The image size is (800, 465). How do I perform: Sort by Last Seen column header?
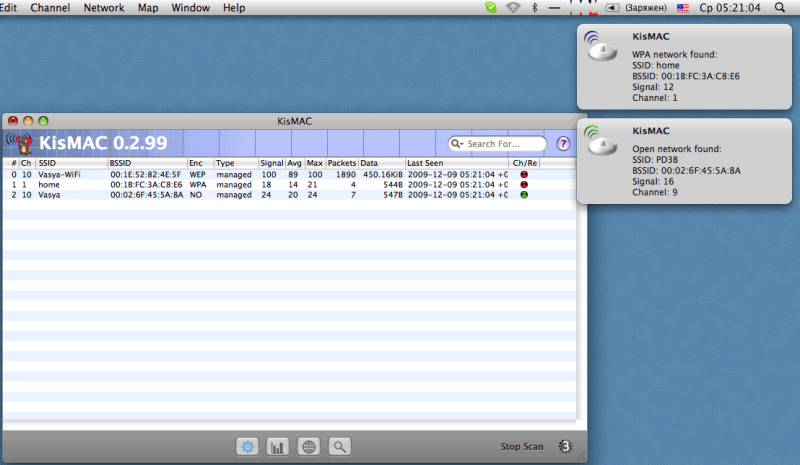pos(457,163)
